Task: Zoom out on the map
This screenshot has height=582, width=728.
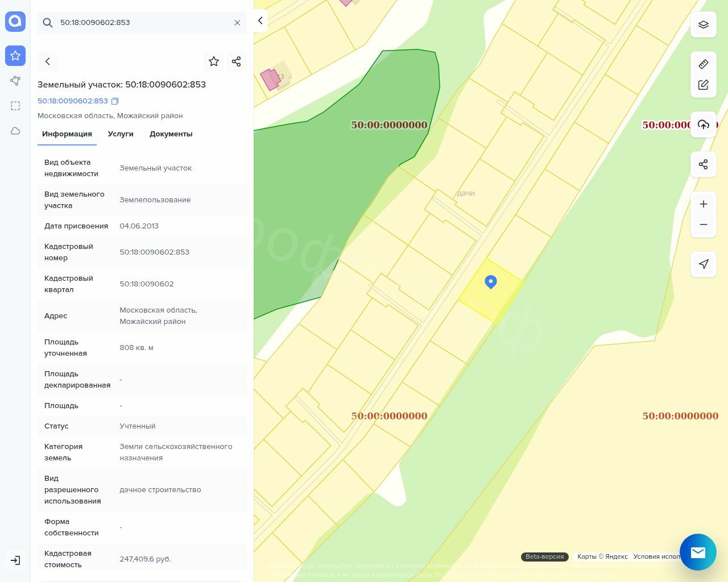Action: 704,225
